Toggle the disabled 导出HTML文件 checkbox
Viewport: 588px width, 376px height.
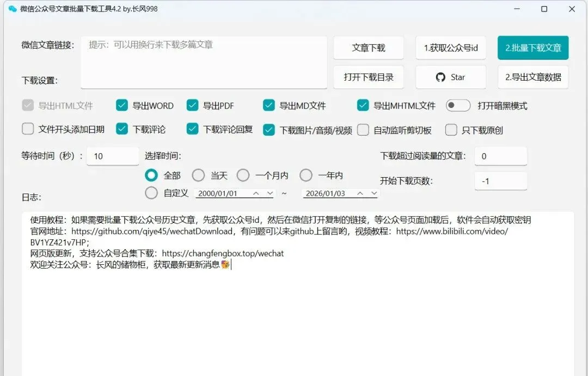28,106
